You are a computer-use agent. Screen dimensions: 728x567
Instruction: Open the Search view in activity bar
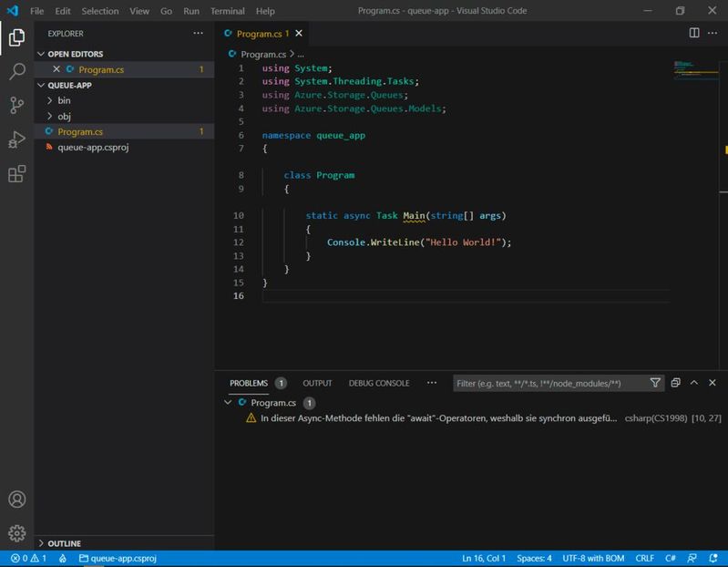pyautogui.click(x=16, y=71)
